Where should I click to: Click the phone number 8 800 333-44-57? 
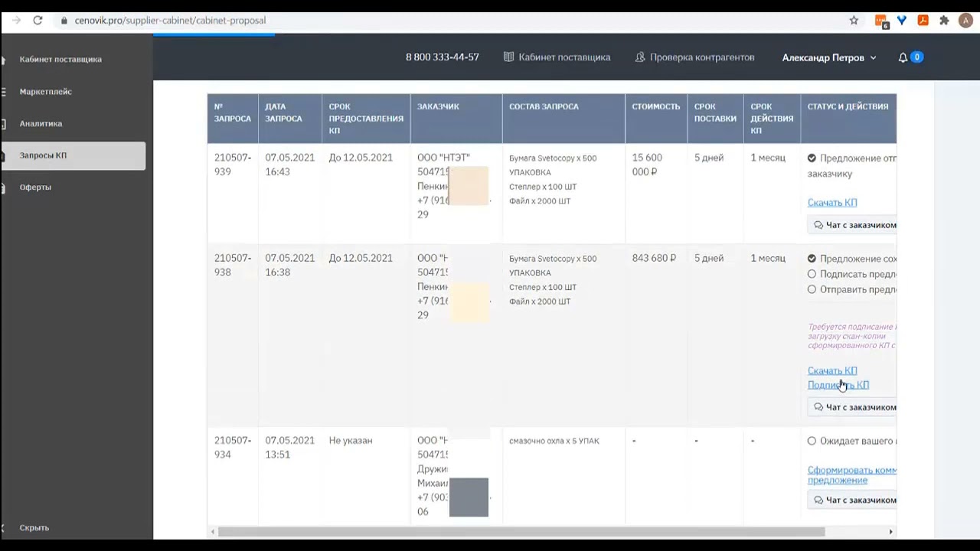coord(443,57)
